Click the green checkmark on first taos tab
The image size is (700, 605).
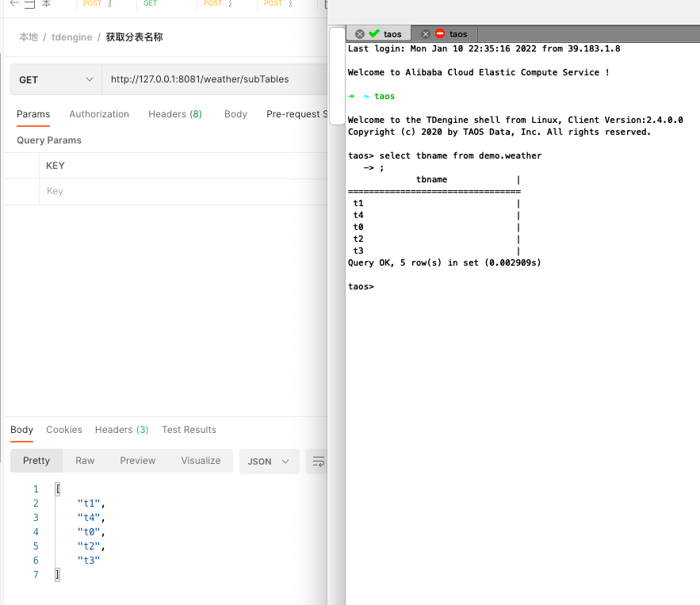click(x=374, y=33)
